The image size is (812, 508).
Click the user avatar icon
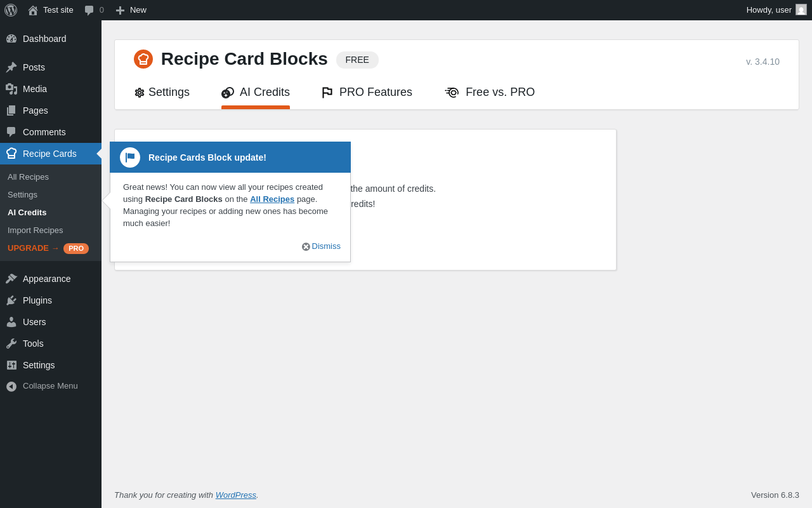801,10
